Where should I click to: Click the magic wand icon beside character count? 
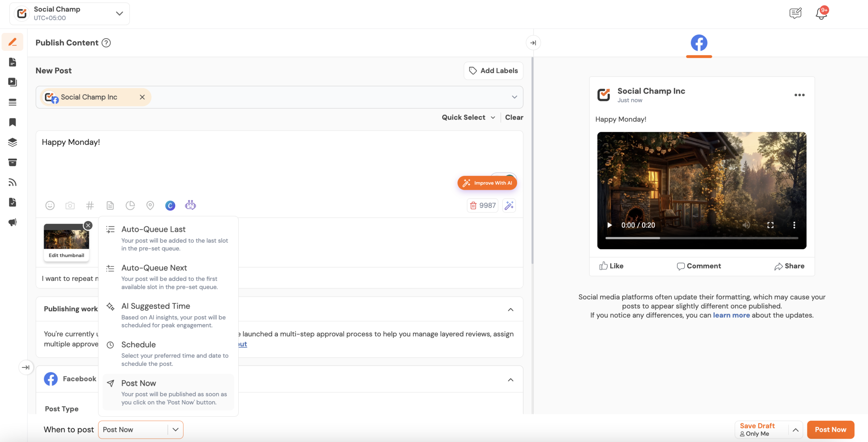tap(509, 205)
